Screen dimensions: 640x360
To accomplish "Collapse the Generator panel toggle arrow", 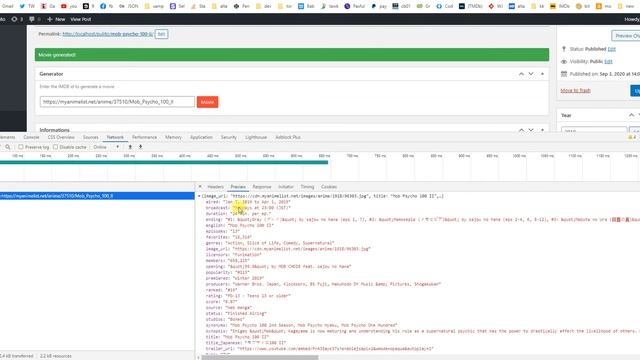I will coord(542,74).
